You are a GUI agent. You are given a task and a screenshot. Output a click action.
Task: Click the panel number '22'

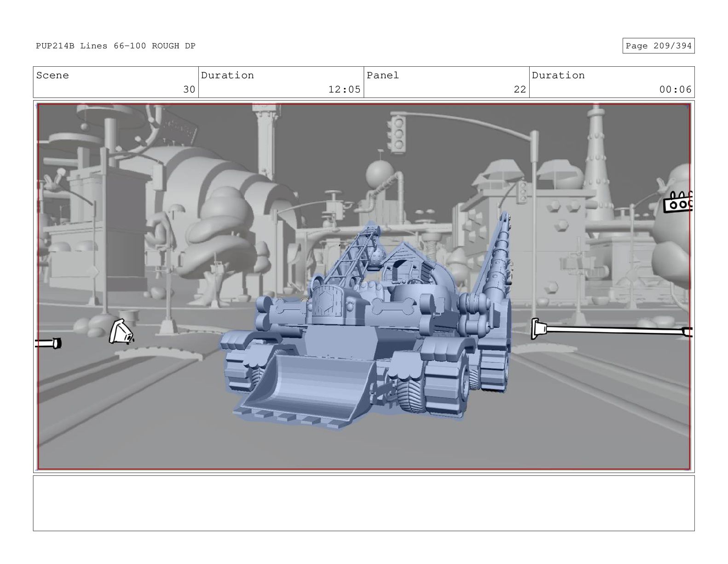[x=520, y=89]
